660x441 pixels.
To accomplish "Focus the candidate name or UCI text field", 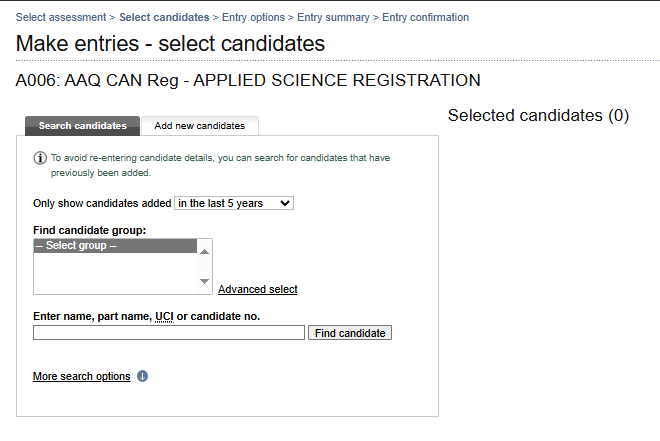I will (169, 333).
